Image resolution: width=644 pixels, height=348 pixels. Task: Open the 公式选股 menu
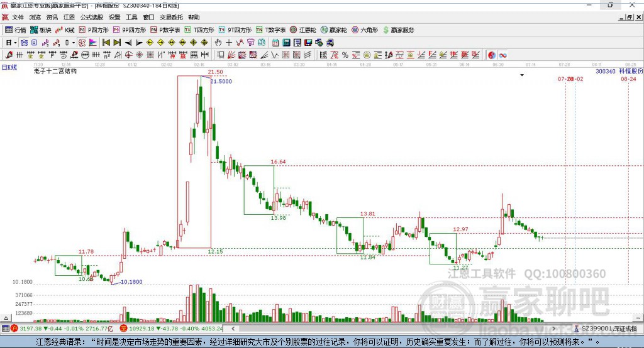coord(92,17)
